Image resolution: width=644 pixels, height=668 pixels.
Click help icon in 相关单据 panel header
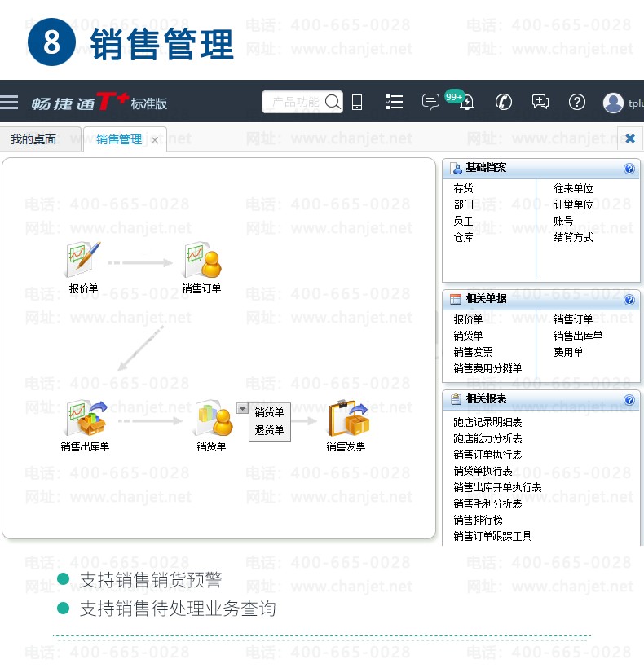(x=629, y=300)
